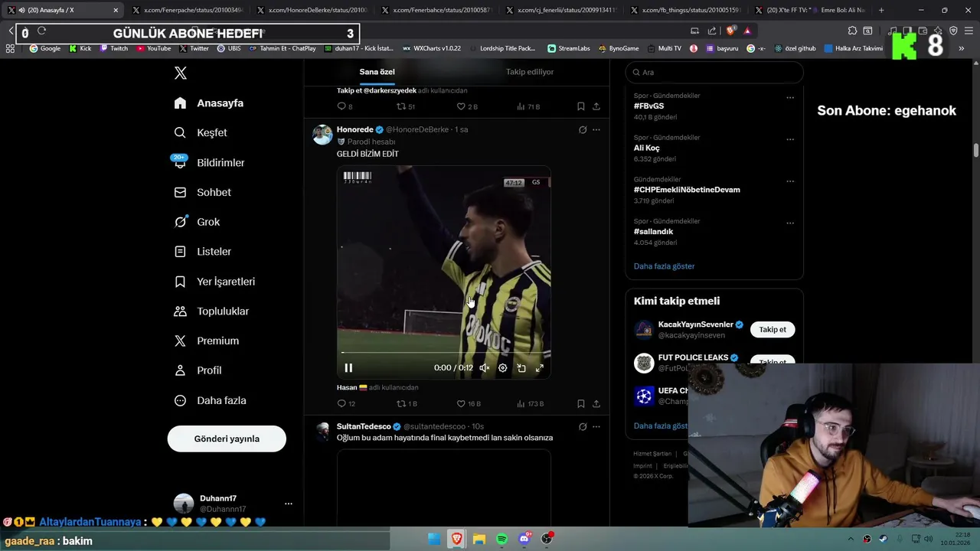Open more options for #sallandık trend
980x551 pixels.
(790, 223)
